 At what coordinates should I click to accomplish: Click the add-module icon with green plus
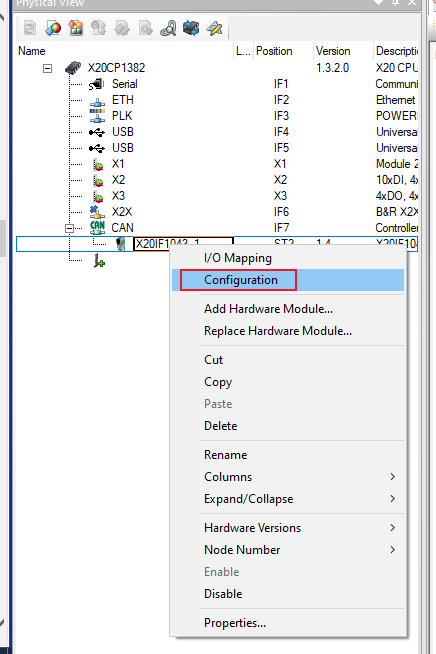pos(99,261)
